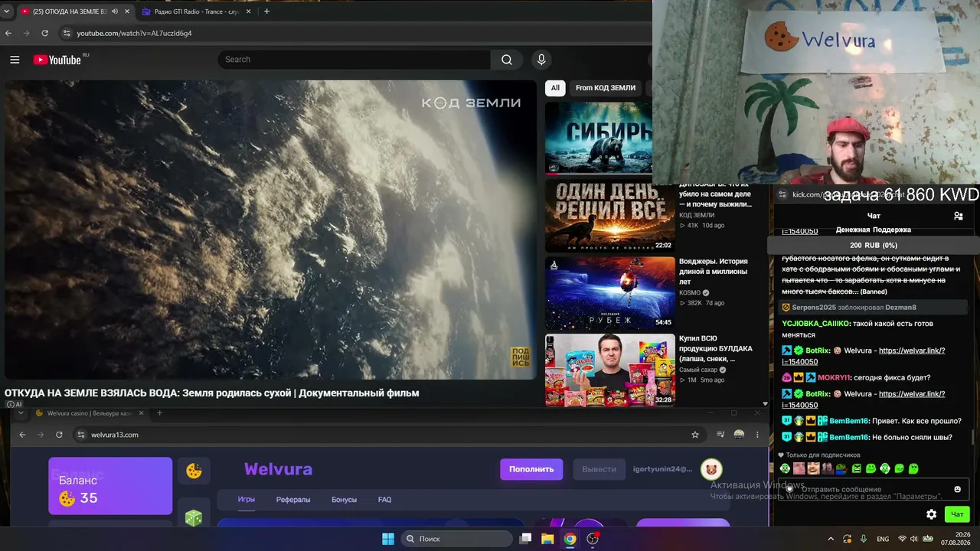This screenshot has width=980, height=551.
Task: Open the Самый сахар channel link
Action: [698, 370]
